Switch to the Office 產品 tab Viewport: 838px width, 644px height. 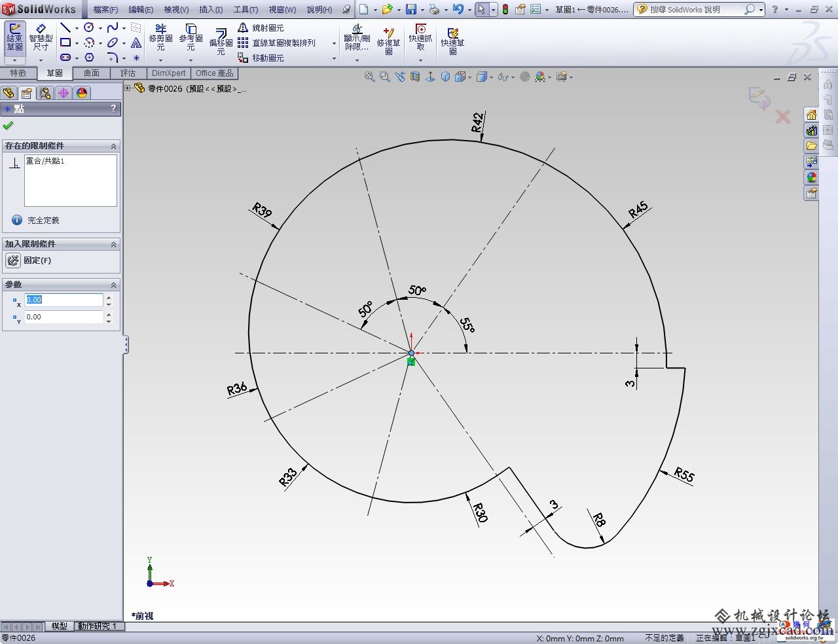click(215, 73)
